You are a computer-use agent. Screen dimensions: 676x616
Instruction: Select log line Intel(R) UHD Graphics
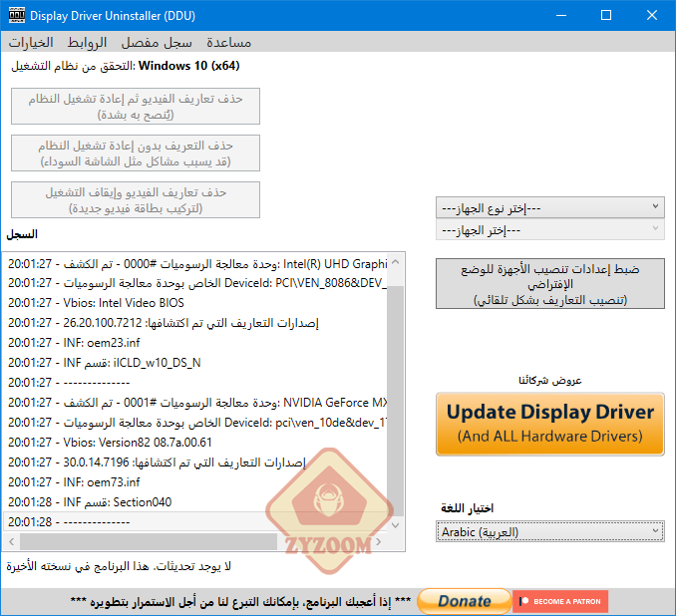click(x=195, y=263)
